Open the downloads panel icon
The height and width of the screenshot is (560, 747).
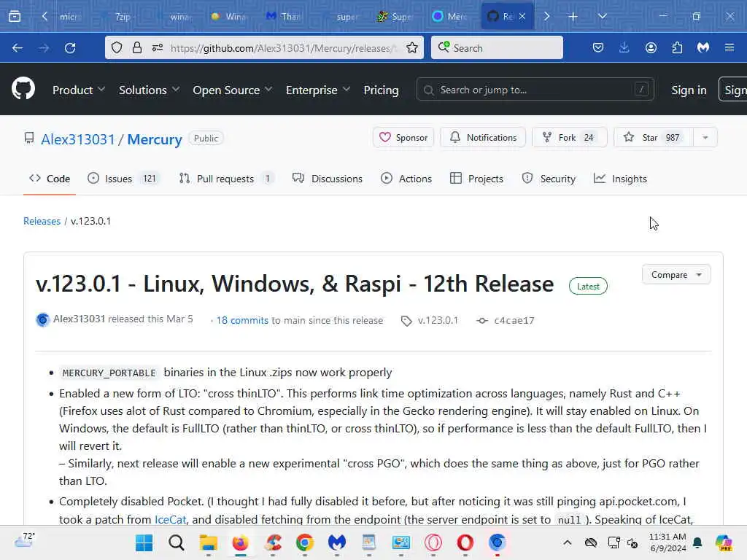click(x=624, y=47)
